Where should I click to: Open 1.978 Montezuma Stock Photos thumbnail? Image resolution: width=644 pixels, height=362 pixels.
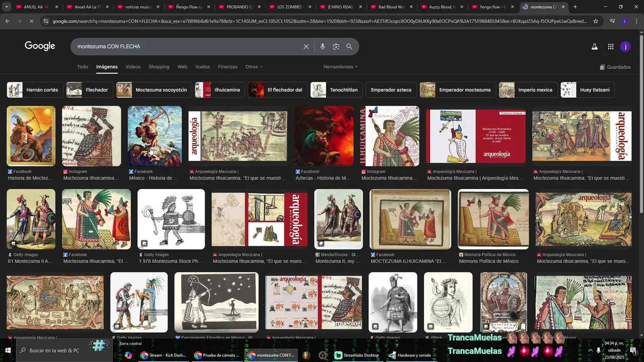(x=171, y=219)
